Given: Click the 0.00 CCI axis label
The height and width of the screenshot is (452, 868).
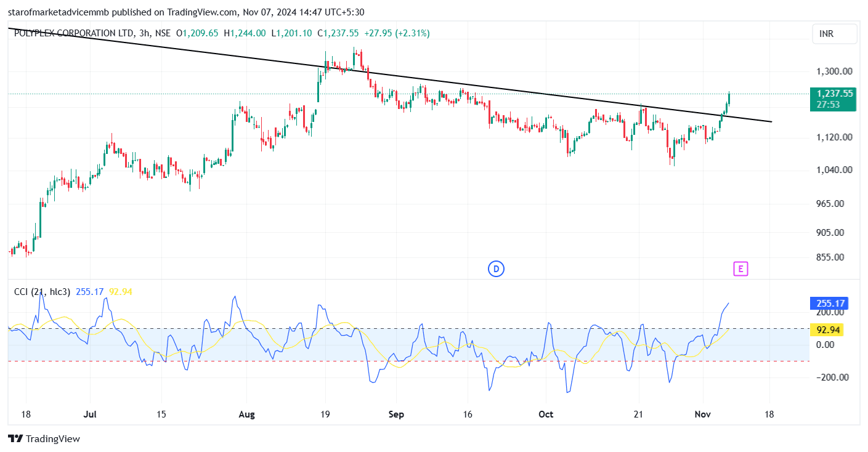Looking at the screenshot, I should [826, 344].
